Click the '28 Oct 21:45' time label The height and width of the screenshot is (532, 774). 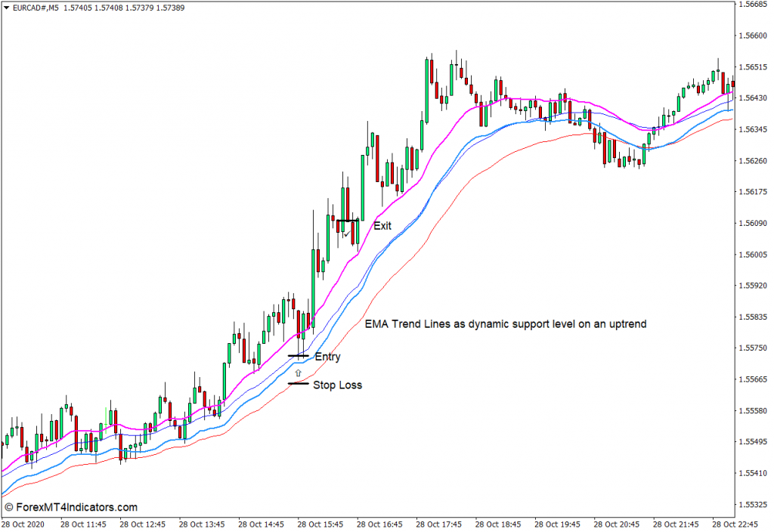pos(676,524)
